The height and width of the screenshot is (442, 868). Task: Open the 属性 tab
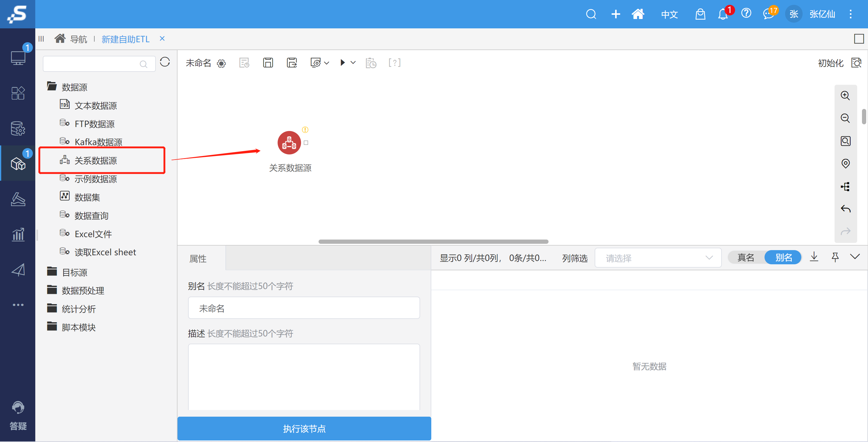[197, 259]
